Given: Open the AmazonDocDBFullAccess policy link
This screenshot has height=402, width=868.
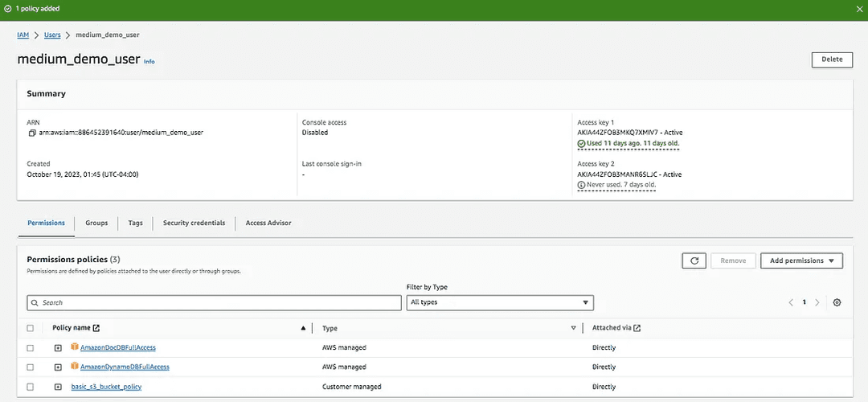Looking at the screenshot, I should click(118, 348).
